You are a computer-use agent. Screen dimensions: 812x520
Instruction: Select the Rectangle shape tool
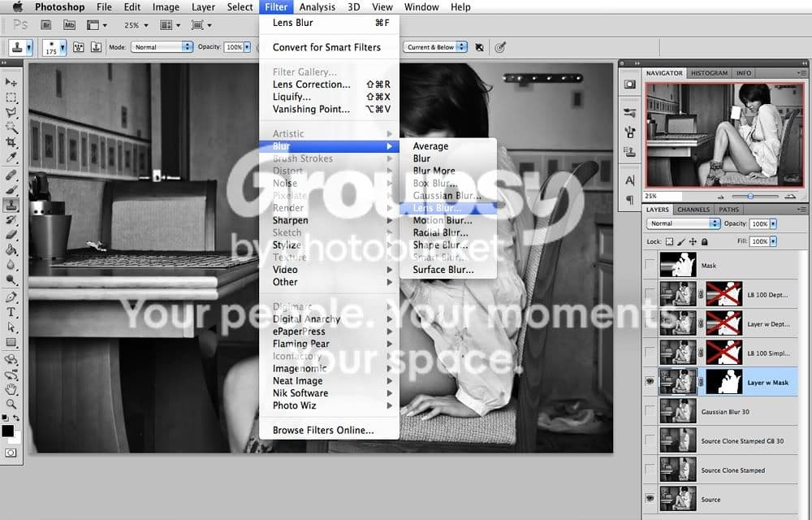coord(11,343)
